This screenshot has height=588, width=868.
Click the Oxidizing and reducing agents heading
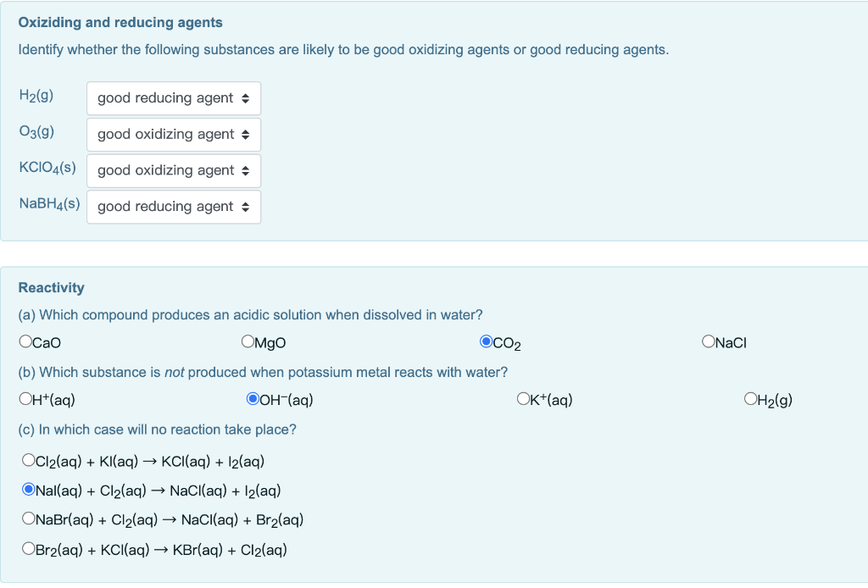tap(119, 22)
